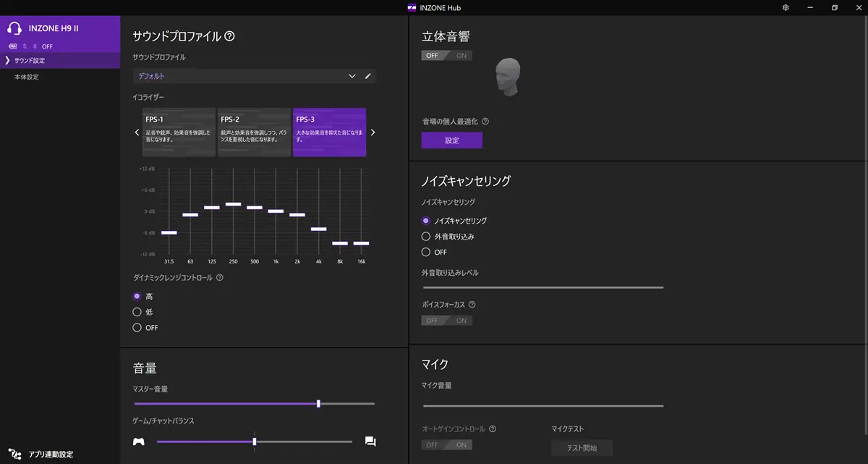Select the FPS-3 equalizer preset

pyautogui.click(x=329, y=132)
